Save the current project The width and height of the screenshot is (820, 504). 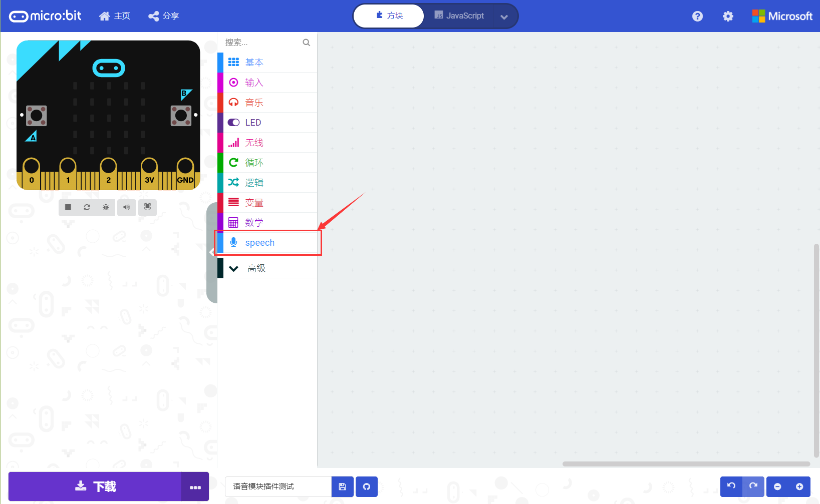[342, 486]
